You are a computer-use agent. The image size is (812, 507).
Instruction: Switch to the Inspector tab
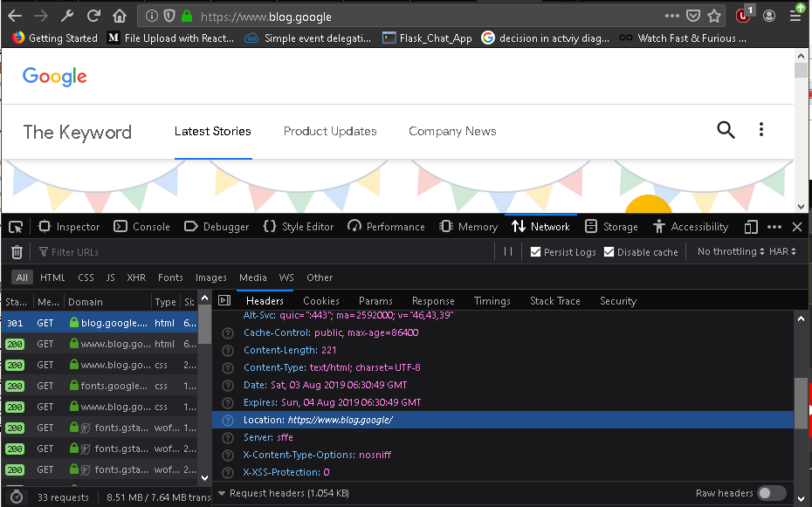click(x=69, y=227)
